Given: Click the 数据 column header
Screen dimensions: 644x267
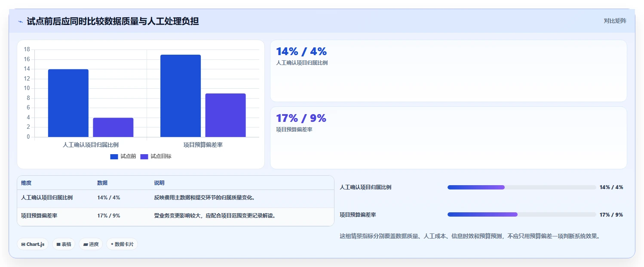Looking at the screenshot, I should (102, 183).
